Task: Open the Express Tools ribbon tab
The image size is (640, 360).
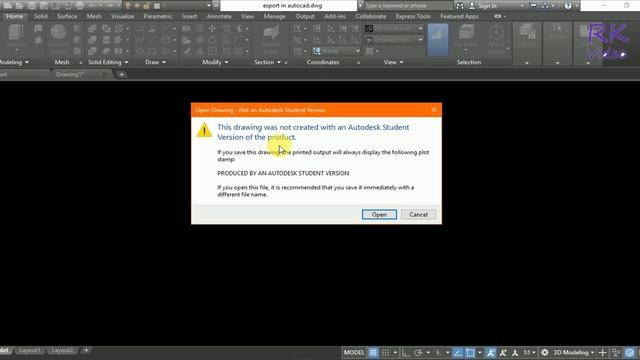Action: [x=413, y=16]
